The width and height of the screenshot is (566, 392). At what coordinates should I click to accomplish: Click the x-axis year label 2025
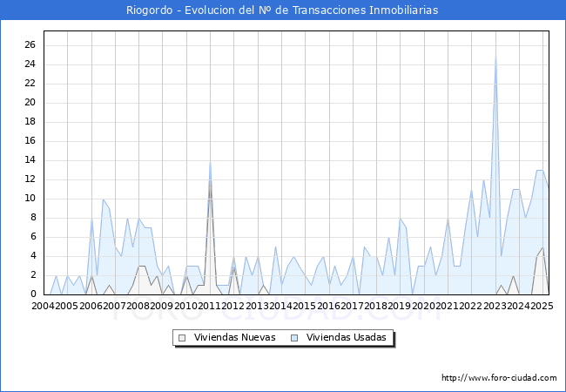tap(542, 306)
